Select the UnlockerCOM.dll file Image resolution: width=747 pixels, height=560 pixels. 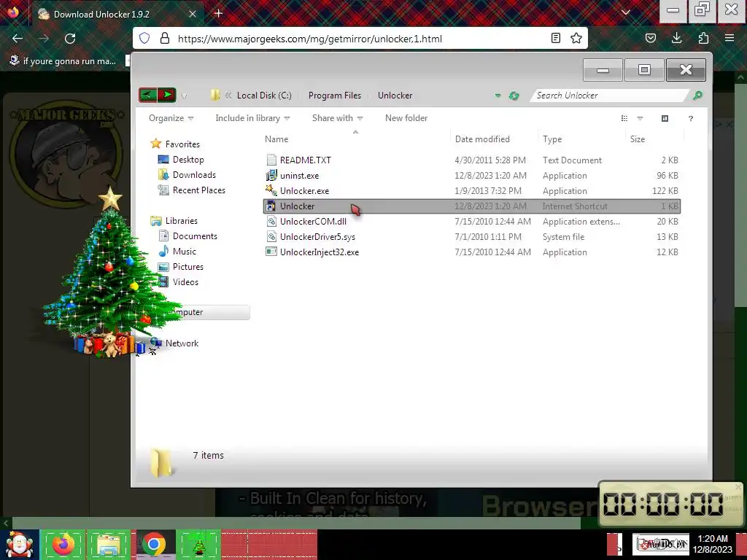click(472, 222)
